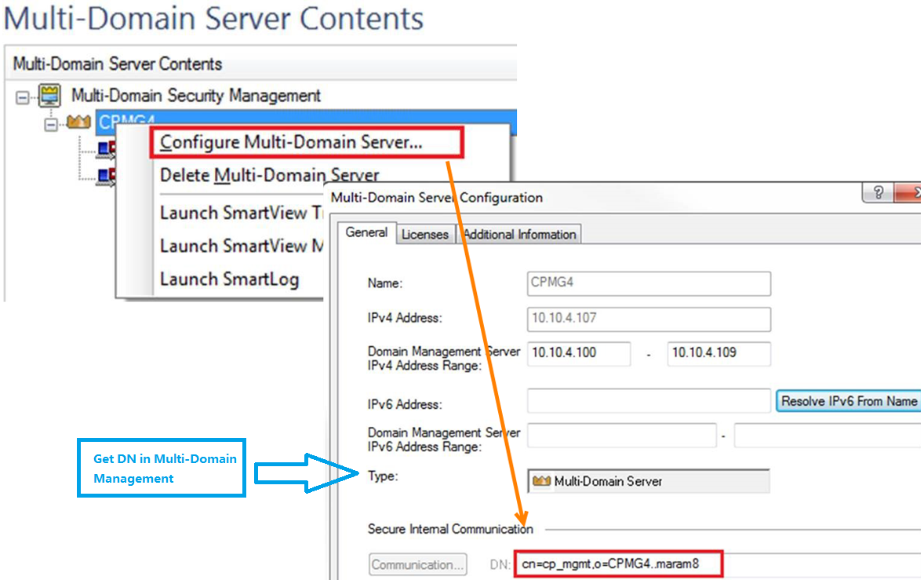Collapse the Multi-Domain Security Management tree node
924x580 pixels.
point(23,97)
